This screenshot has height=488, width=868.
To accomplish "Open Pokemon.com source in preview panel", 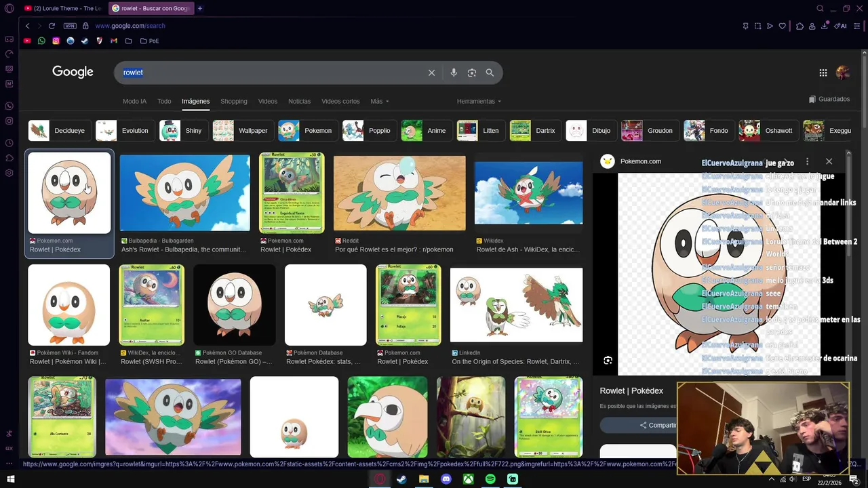I will (631, 161).
